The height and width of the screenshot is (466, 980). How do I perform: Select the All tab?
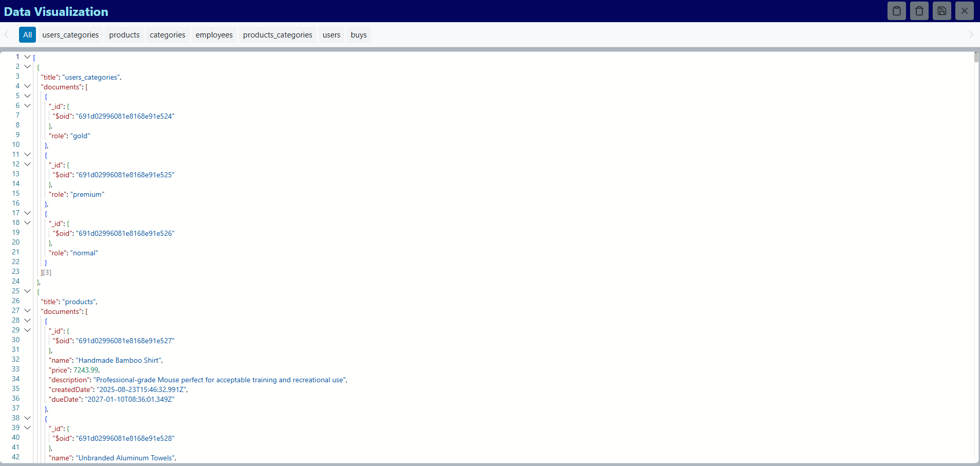click(x=27, y=35)
